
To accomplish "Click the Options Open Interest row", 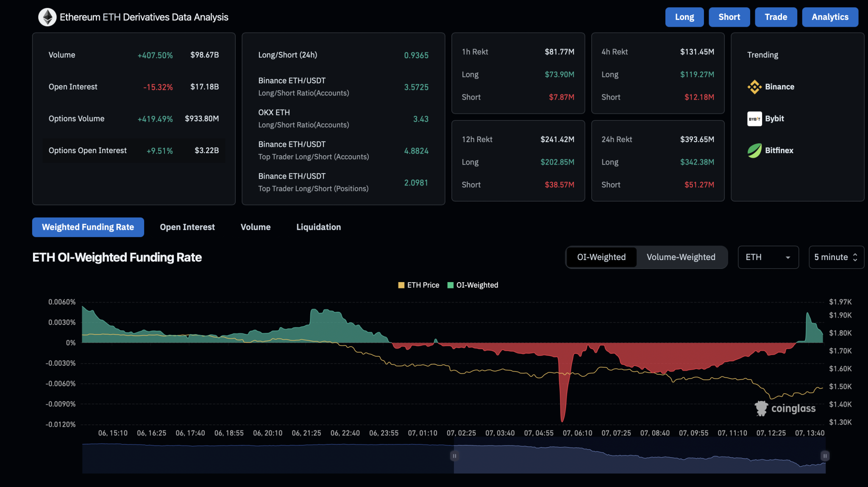I will (134, 151).
